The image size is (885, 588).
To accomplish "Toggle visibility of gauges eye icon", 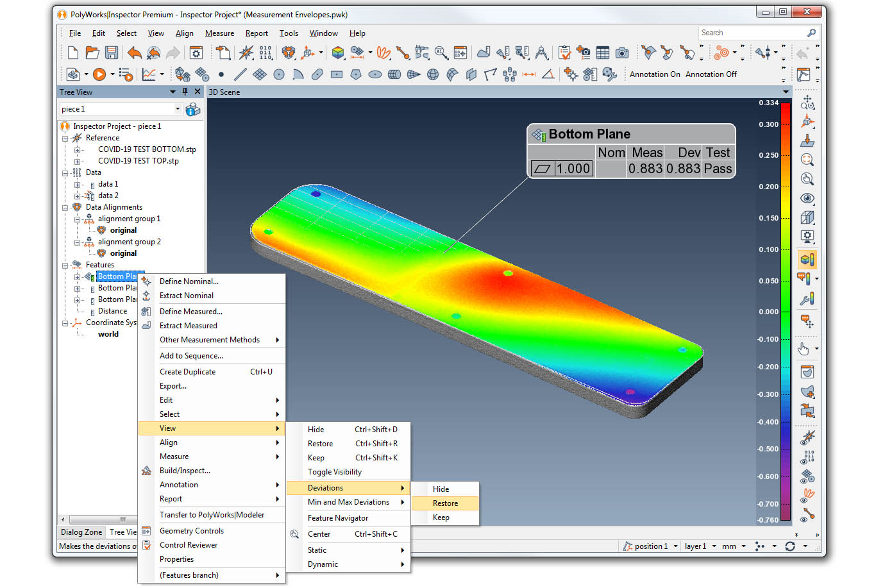I will click(807, 514).
